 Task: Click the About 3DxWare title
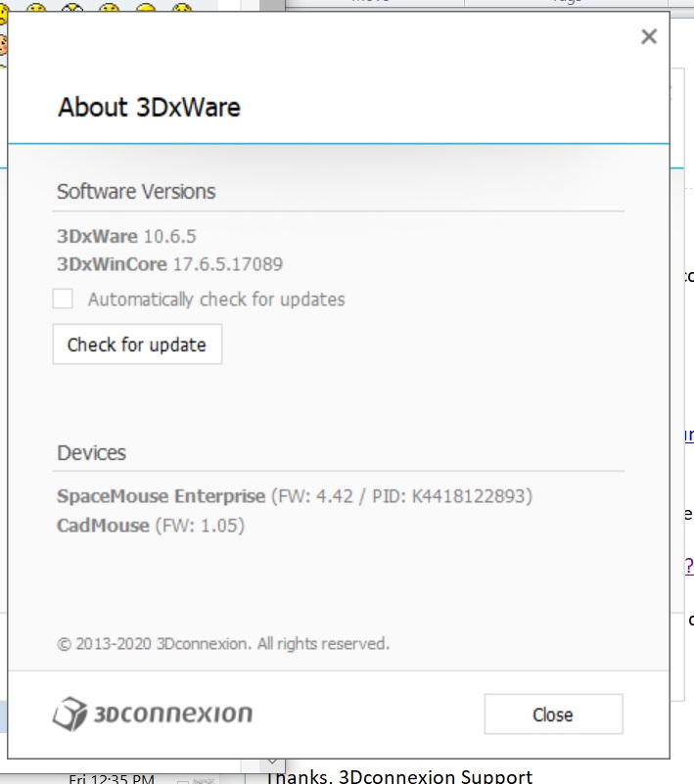coord(149,107)
